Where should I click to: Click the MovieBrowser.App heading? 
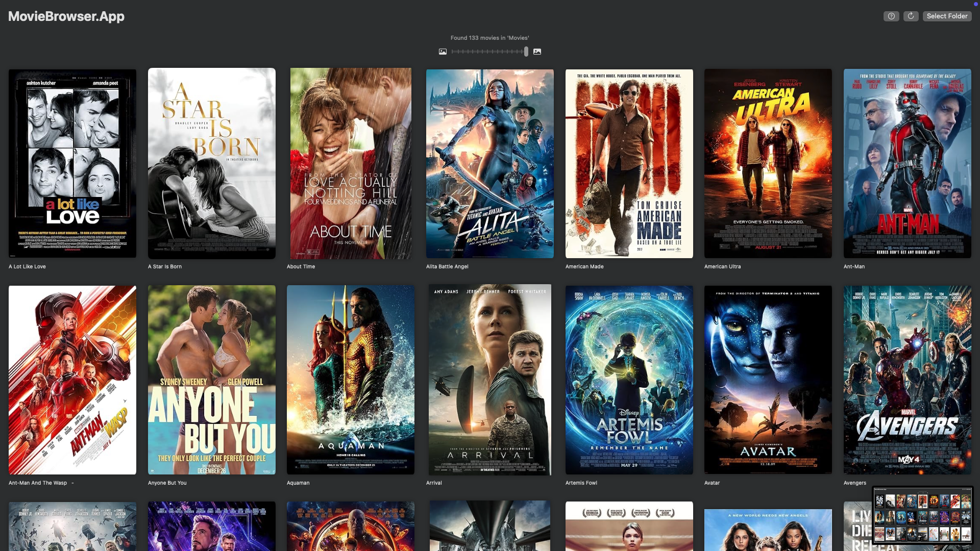point(66,16)
